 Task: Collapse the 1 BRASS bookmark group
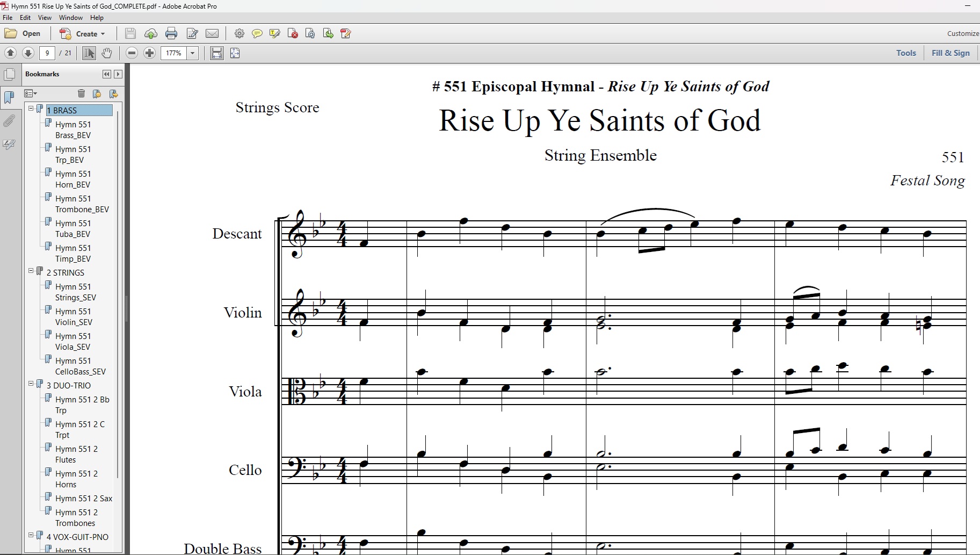click(x=31, y=109)
